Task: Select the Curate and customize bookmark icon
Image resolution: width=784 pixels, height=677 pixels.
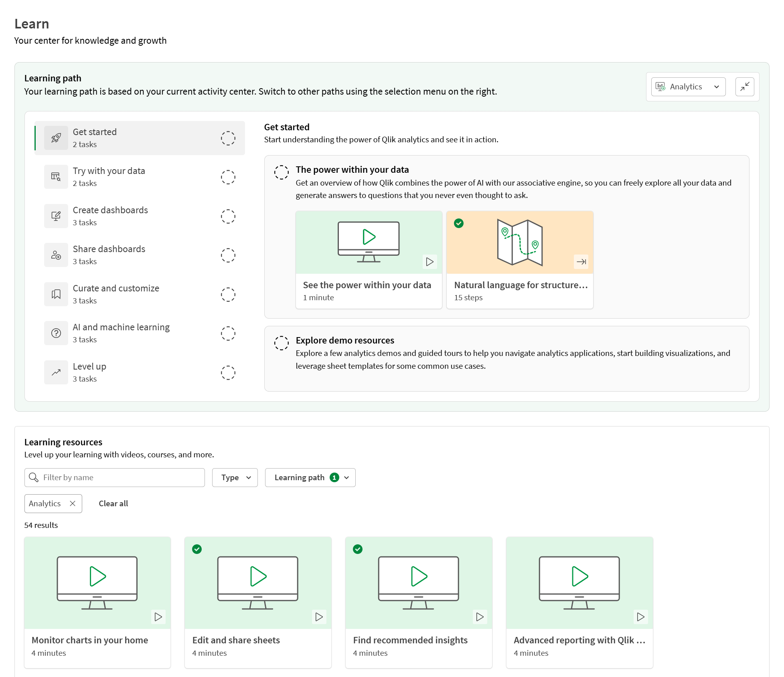Action: click(x=56, y=294)
